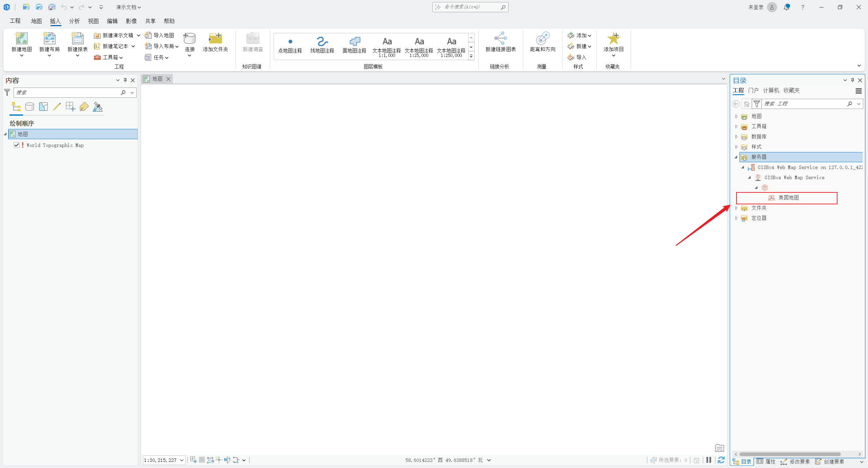Image resolution: width=868 pixels, height=468 pixels.
Task: Pause map drawing in status bar
Action: click(709, 460)
